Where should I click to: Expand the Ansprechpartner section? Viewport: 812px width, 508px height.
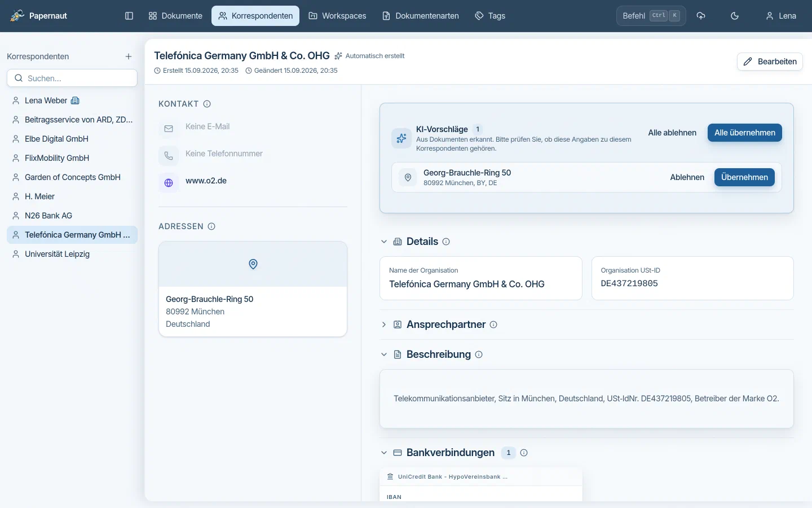[x=384, y=325]
